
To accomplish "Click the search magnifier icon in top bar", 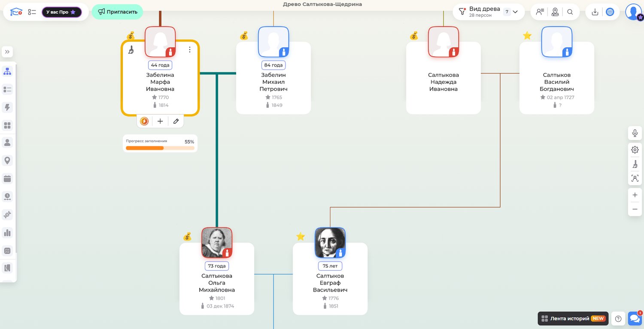I will [x=570, y=12].
